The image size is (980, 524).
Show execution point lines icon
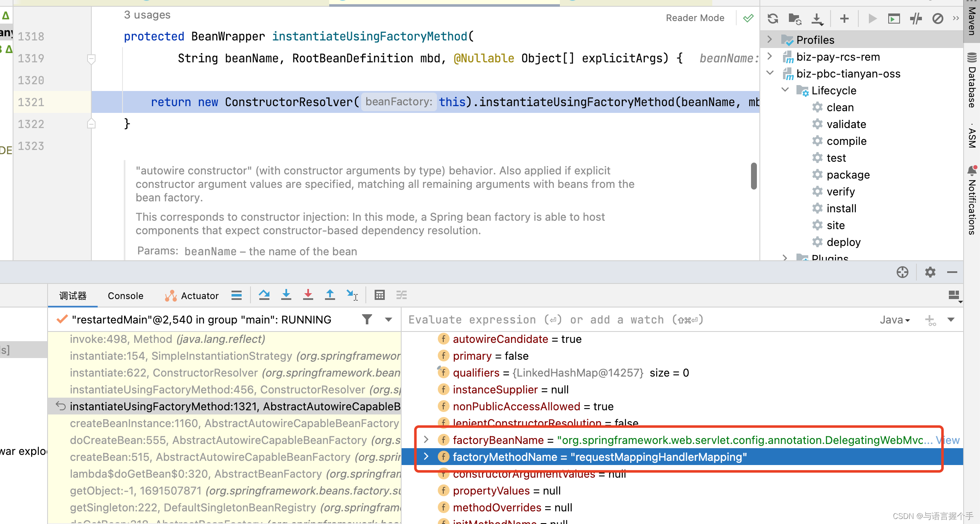[237, 295]
